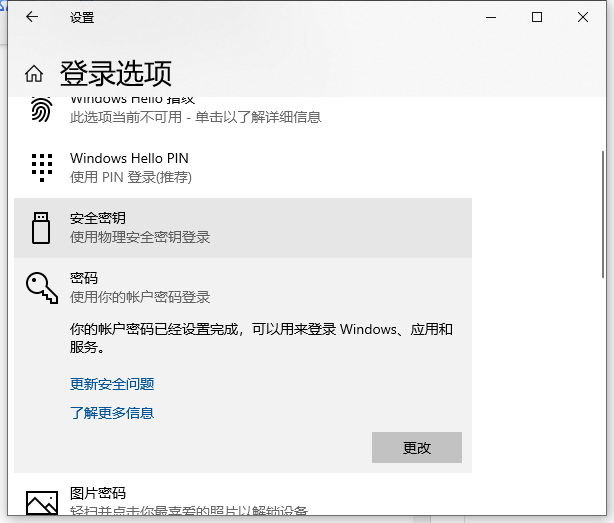Open the 了解更多信息 link
This screenshot has width=614, height=523.
[112, 413]
